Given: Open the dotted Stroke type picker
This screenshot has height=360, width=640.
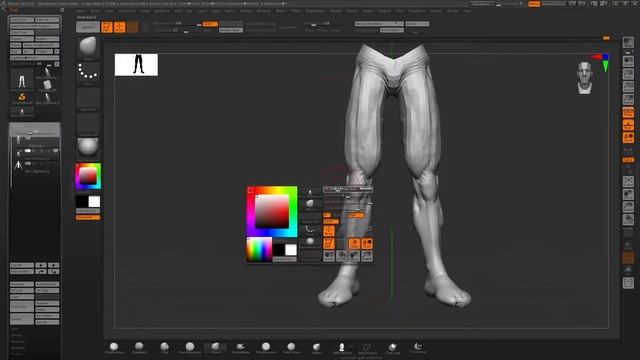Looking at the screenshot, I should tap(88, 73).
